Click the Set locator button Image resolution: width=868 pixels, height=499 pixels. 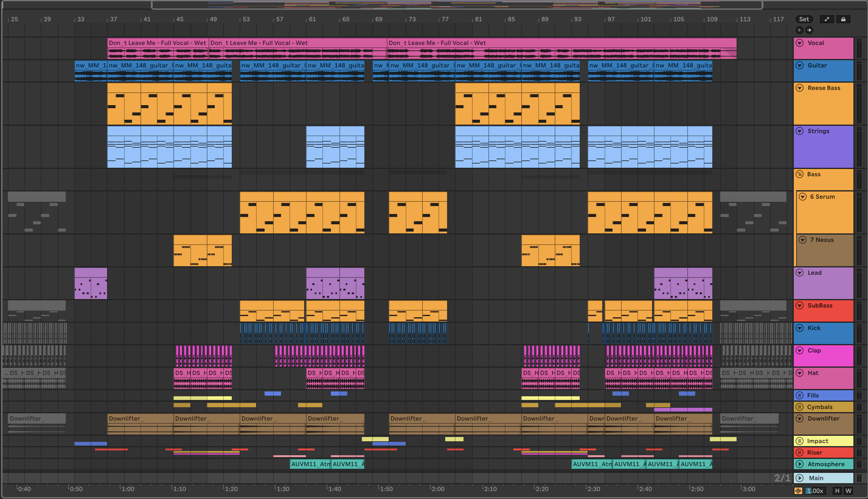click(804, 19)
